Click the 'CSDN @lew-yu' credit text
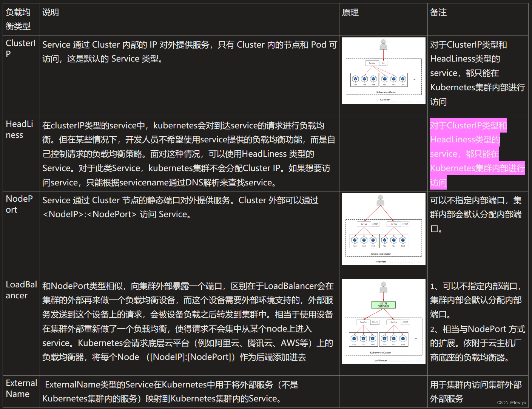The height and width of the screenshot is (409, 532). pyautogui.click(x=512, y=403)
